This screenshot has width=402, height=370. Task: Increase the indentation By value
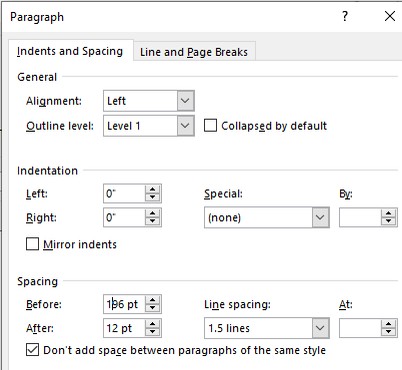388,213
